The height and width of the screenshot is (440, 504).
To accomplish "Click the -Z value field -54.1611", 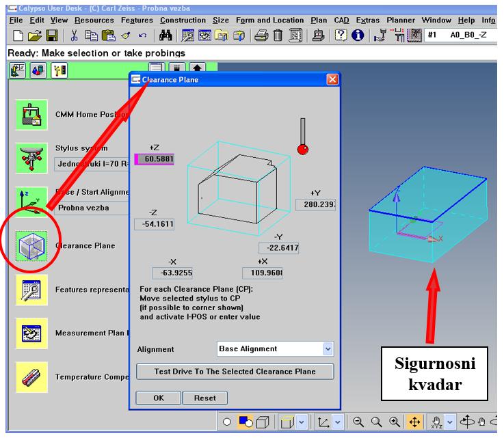I will click(x=155, y=224).
